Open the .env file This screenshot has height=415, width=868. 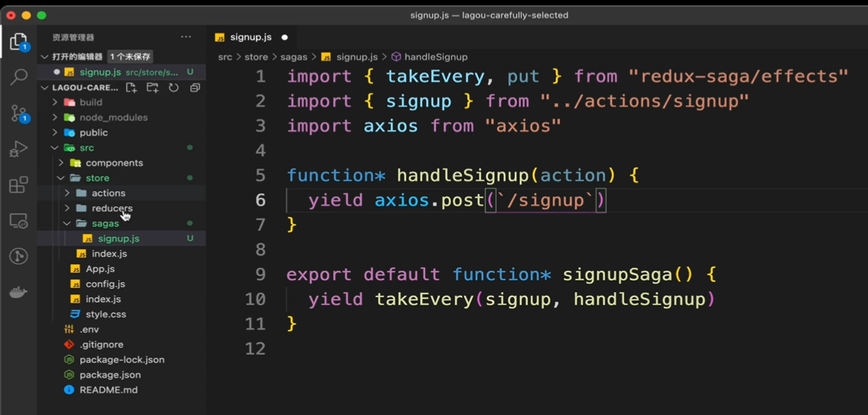point(121,329)
